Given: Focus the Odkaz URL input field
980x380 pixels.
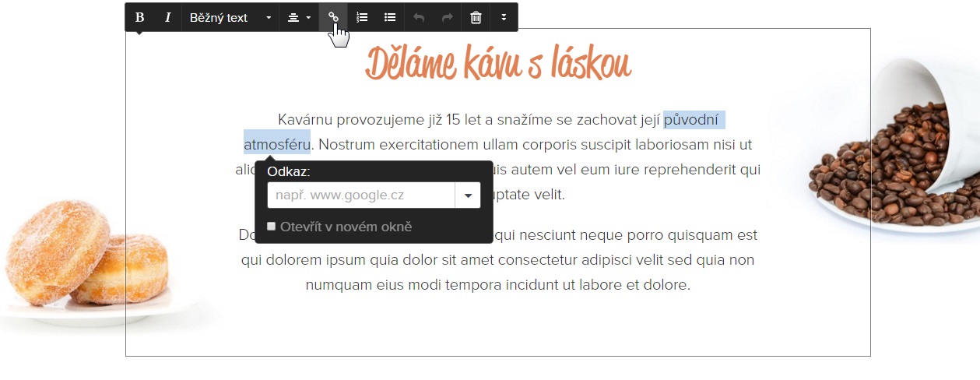Looking at the screenshot, I should pos(361,195).
